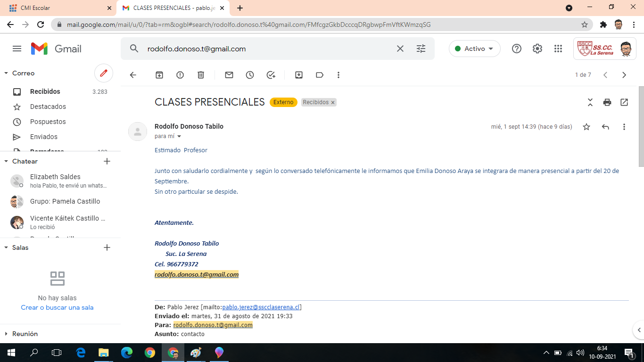Delete the email using the trash icon
Viewport: 644px width, 362px height.
201,75
